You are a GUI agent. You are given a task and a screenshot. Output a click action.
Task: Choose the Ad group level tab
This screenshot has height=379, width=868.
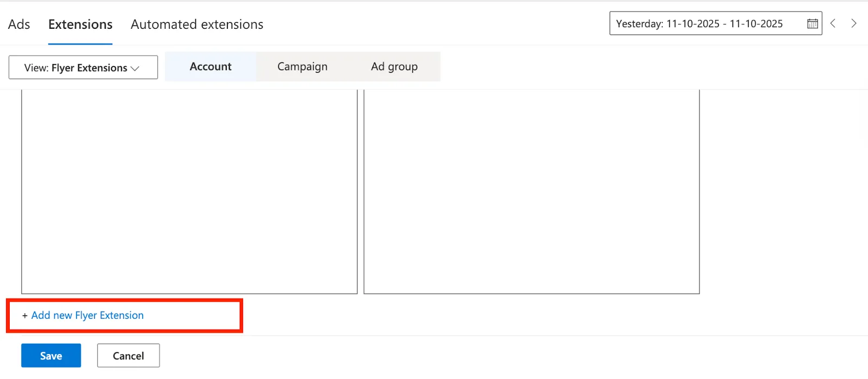(x=394, y=67)
